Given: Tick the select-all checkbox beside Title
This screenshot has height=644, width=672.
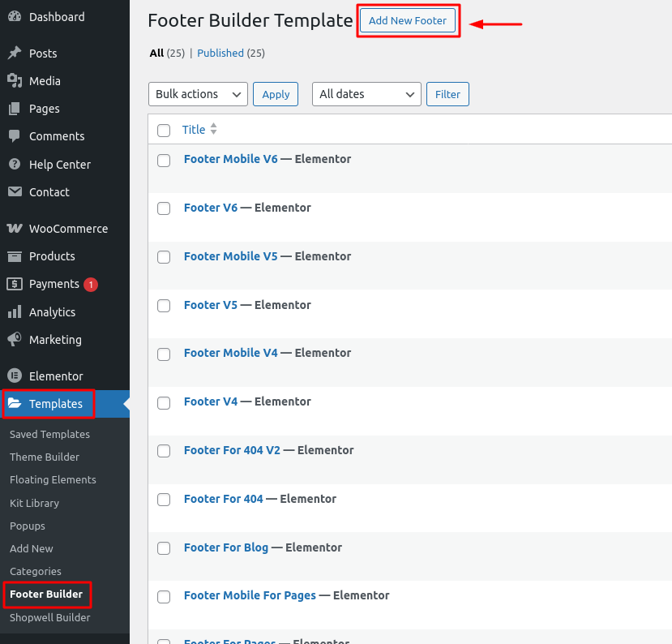Looking at the screenshot, I should [164, 131].
